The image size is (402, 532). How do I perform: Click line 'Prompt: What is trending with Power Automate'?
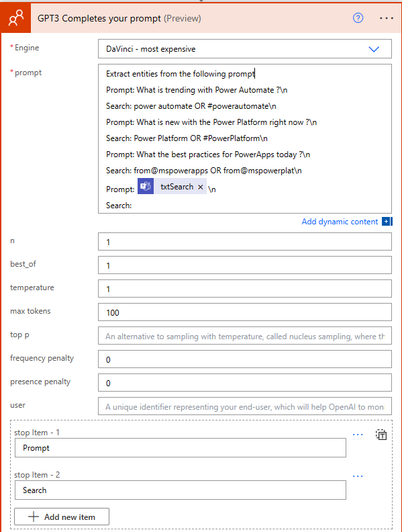pyautogui.click(x=197, y=90)
